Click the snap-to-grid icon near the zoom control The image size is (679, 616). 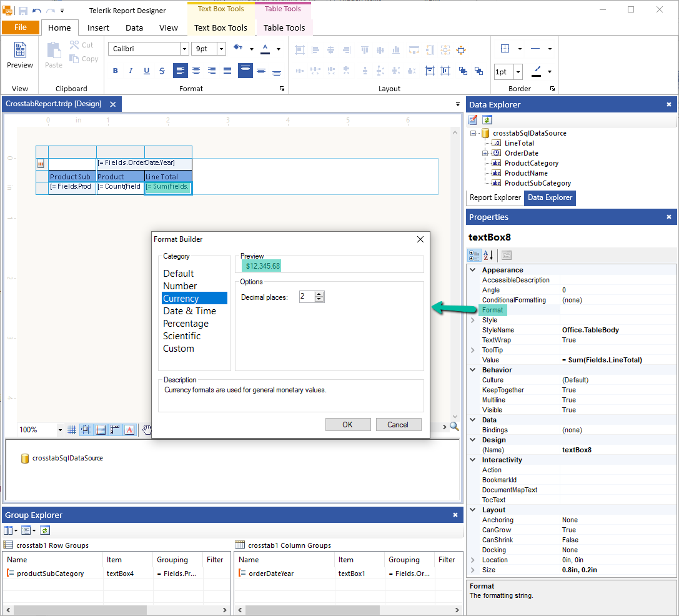pos(86,429)
